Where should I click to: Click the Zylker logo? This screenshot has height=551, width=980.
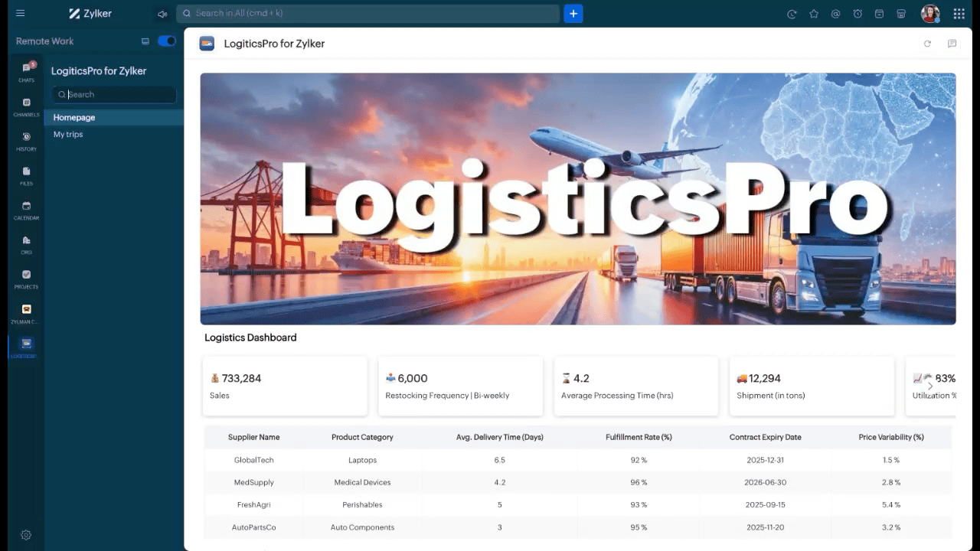click(90, 14)
